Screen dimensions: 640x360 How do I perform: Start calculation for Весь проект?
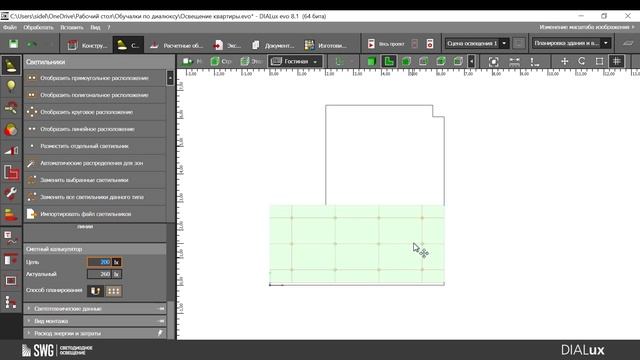(x=385, y=44)
